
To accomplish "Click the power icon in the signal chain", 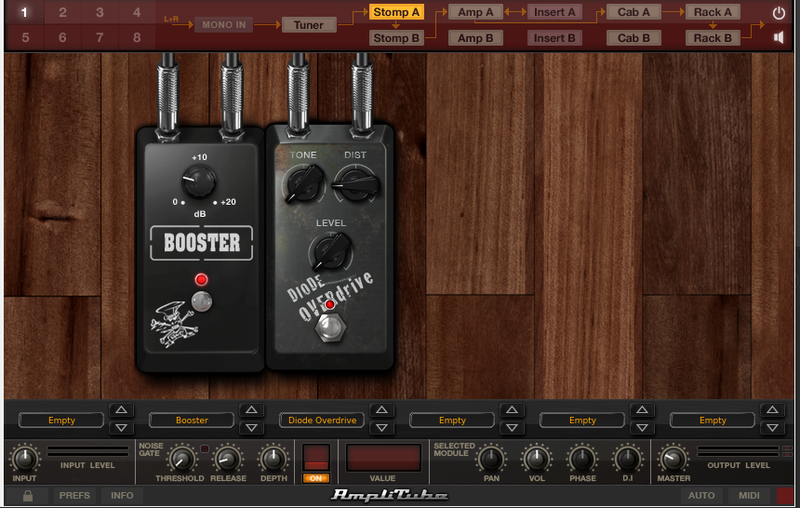I will point(779,13).
